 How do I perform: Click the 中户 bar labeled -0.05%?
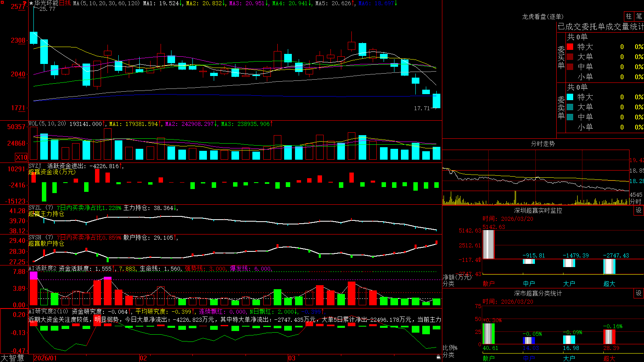click(529, 340)
